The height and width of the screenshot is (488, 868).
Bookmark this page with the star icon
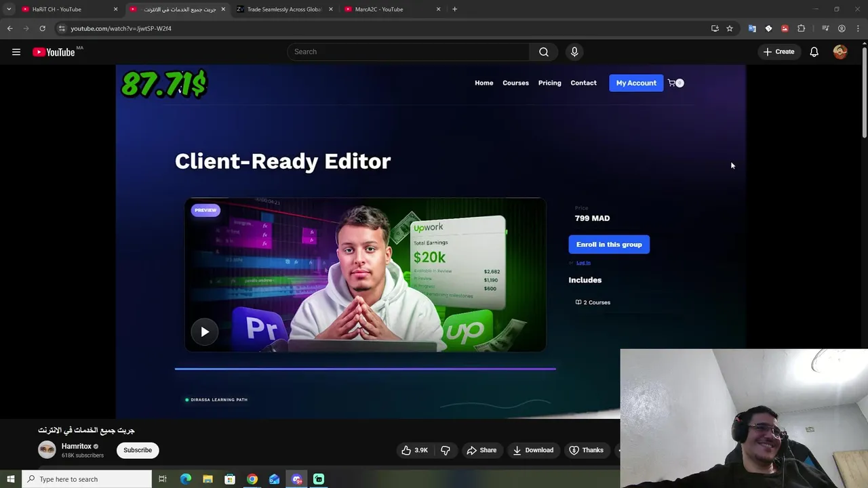[730, 28]
